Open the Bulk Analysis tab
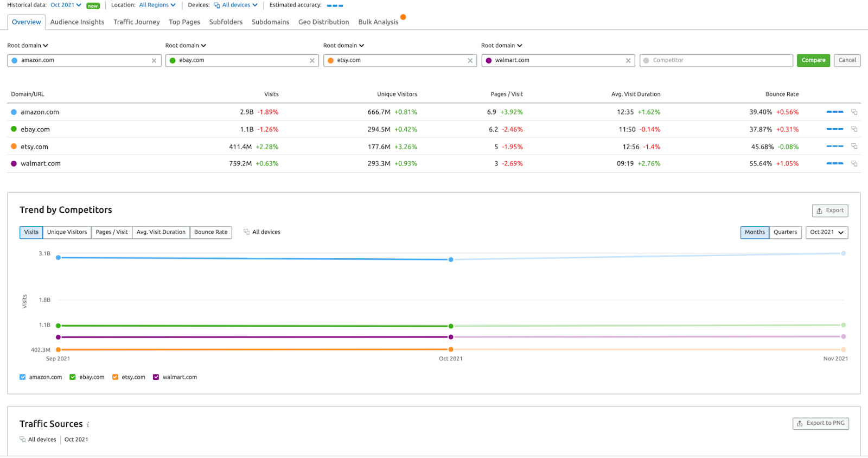This screenshot has height=458, width=868. 378,22
